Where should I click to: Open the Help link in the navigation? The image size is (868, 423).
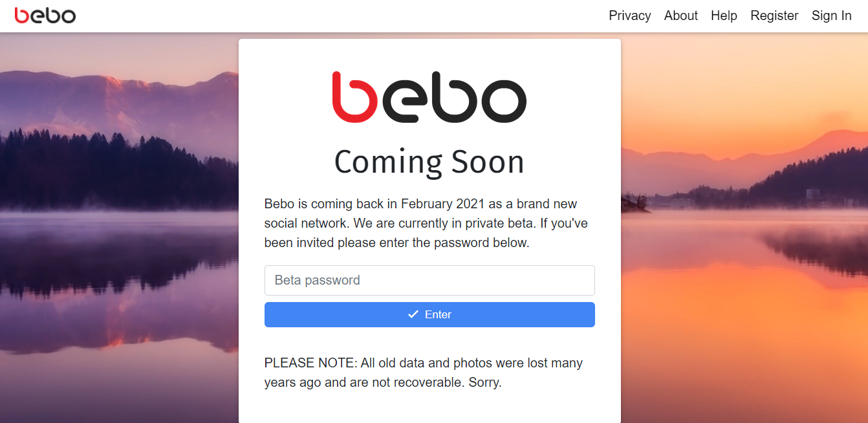(724, 16)
